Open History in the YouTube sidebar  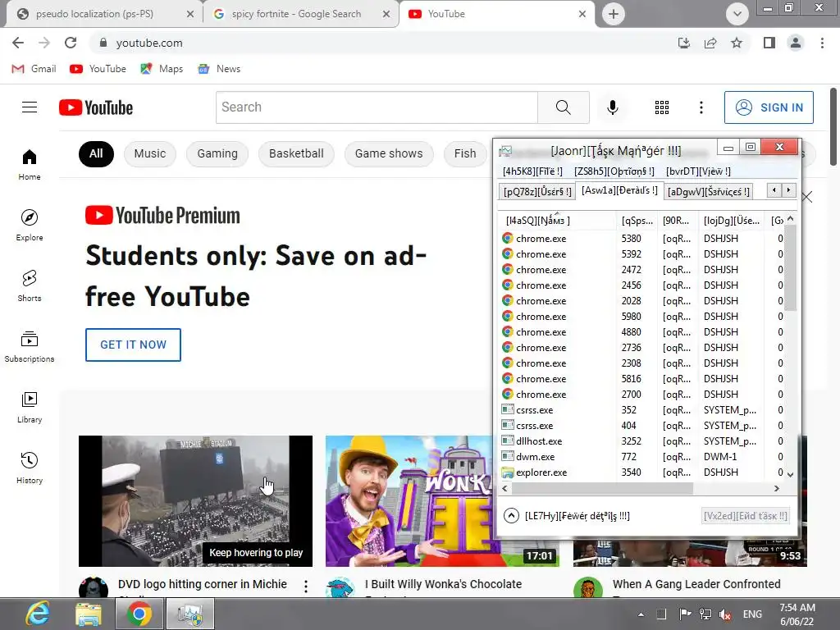coord(30,468)
